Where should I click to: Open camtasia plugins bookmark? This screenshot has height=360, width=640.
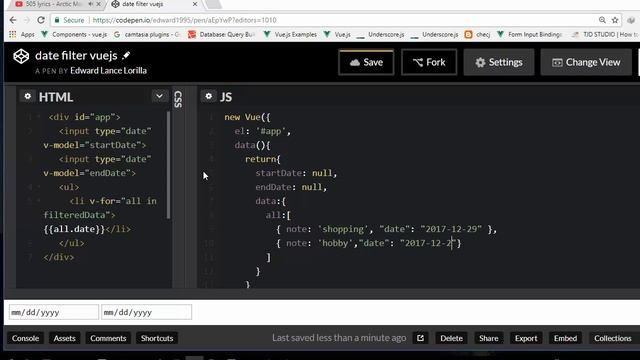tap(146, 35)
